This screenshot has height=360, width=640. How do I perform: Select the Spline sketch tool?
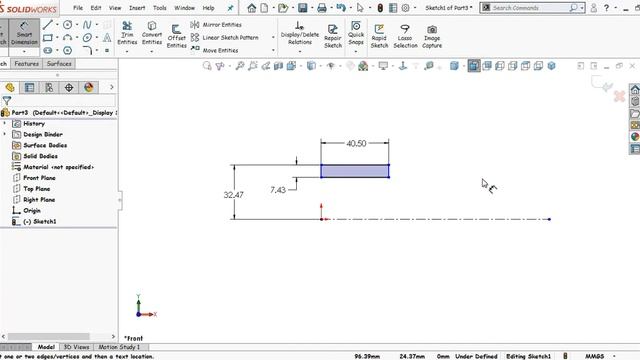click(x=87, y=25)
